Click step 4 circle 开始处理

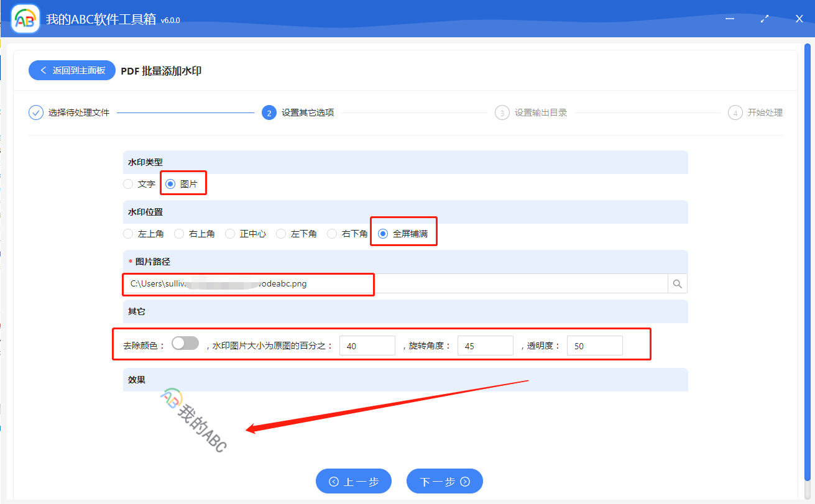pyautogui.click(x=735, y=112)
